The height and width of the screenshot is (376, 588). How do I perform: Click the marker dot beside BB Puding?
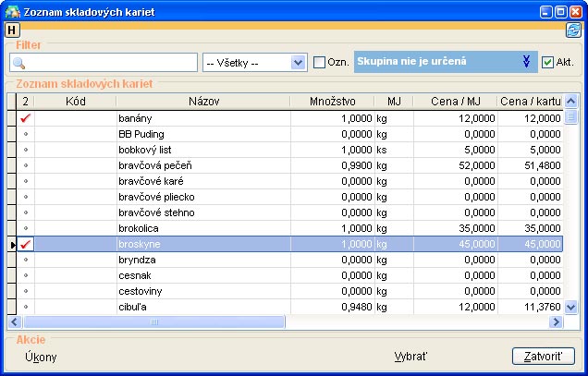26,134
